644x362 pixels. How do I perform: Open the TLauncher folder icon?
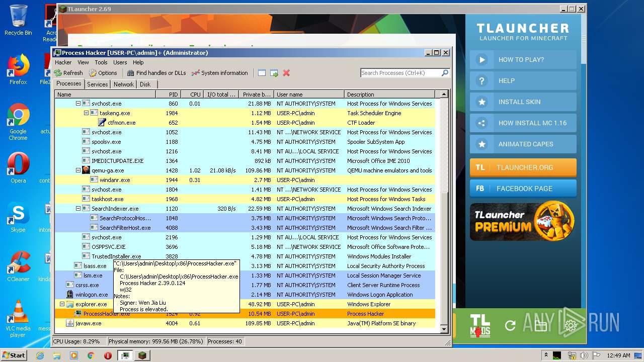[540, 326]
